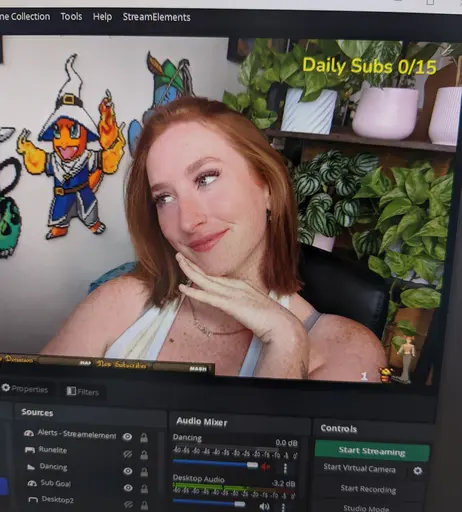
Task: Open the Help menu
Action: point(102,17)
